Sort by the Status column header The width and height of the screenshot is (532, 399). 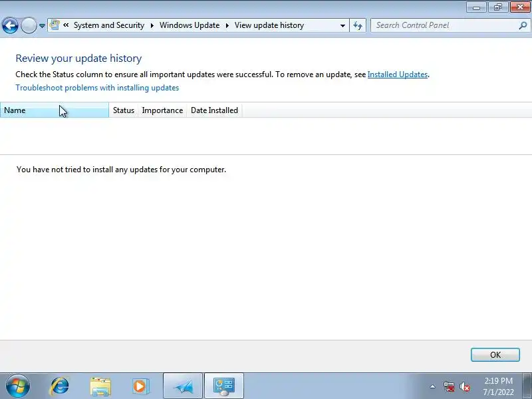tap(124, 110)
